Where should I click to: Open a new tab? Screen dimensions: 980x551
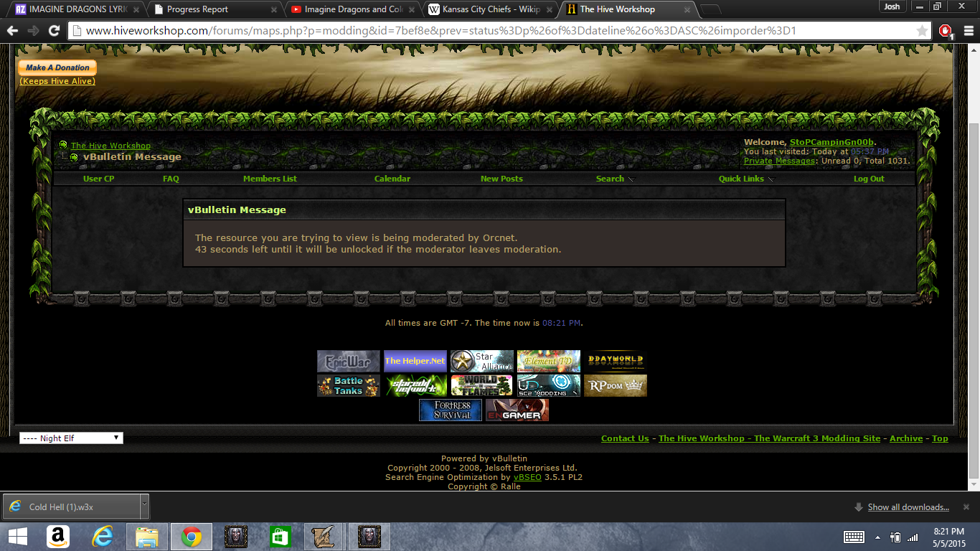click(710, 10)
